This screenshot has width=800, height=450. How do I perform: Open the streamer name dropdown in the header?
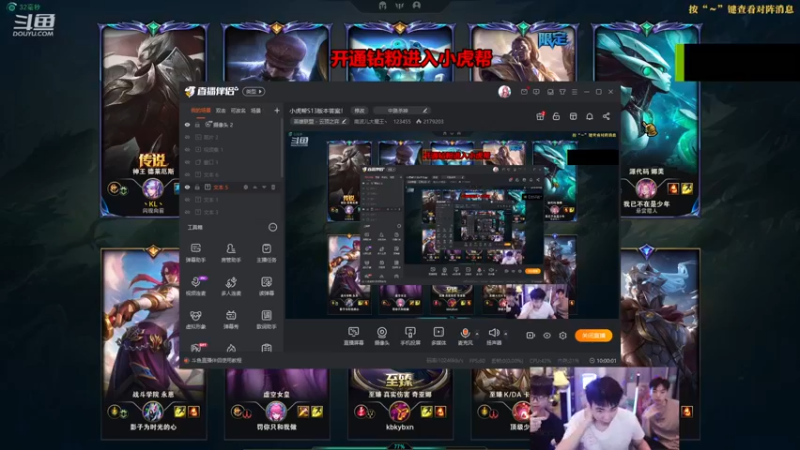click(x=370, y=121)
